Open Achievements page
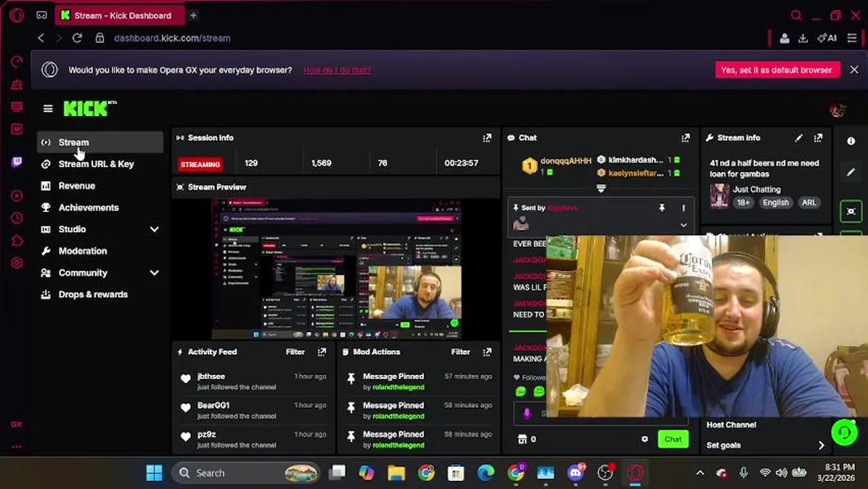868x489 pixels. click(x=101, y=208)
